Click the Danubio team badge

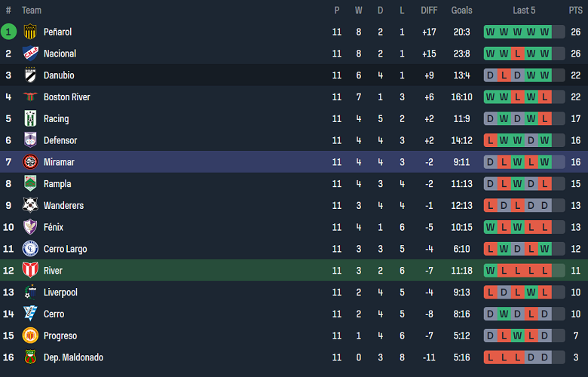(30, 75)
